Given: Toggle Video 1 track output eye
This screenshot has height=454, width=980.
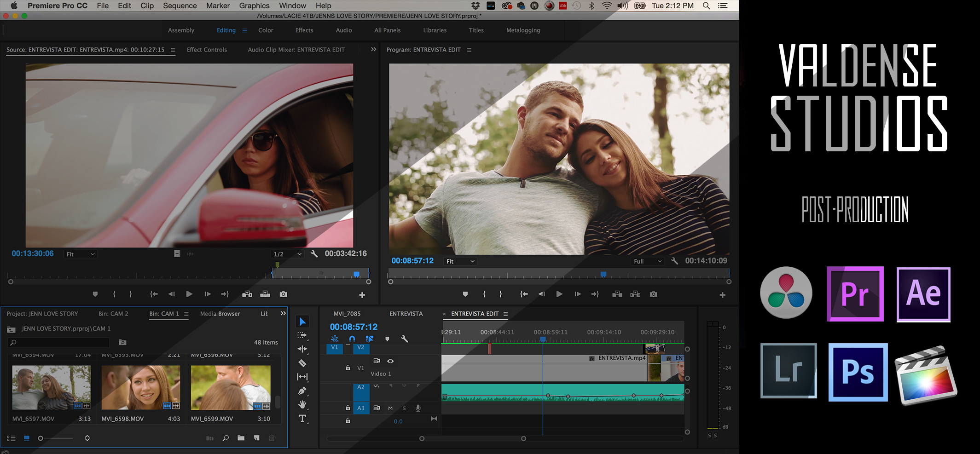Looking at the screenshot, I should (390, 361).
